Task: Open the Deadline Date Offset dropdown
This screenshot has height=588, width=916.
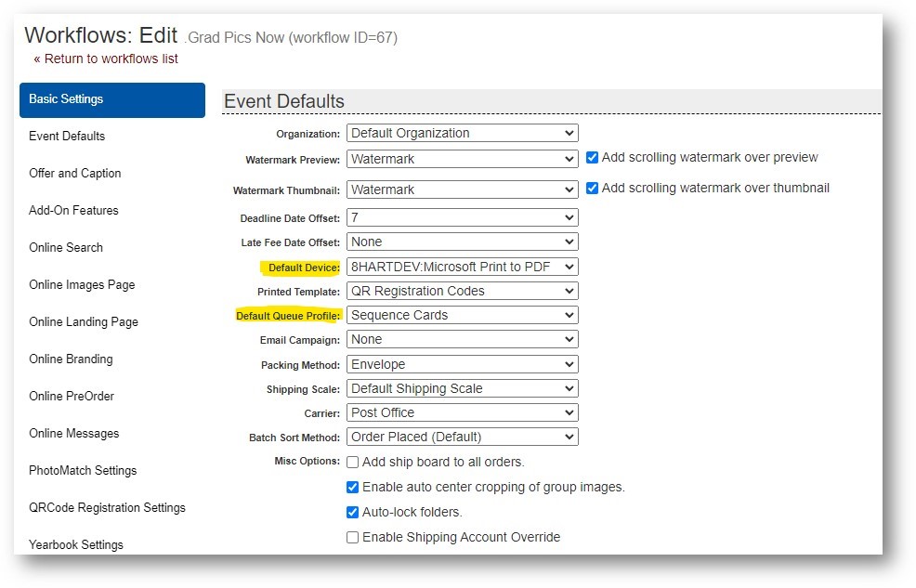Action: [462, 217]
